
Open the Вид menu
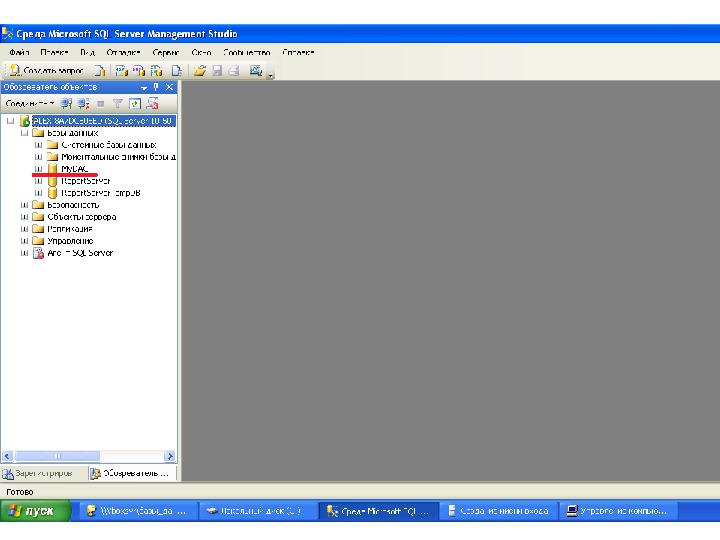(87, 52)
